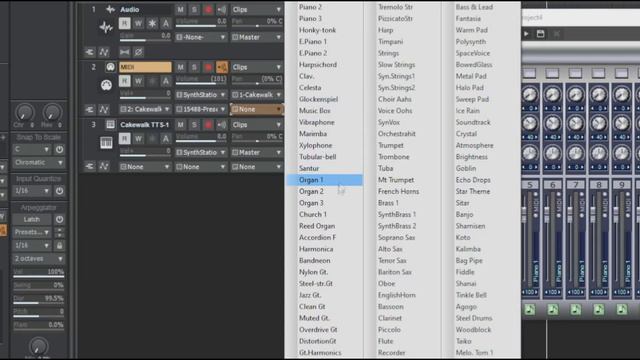Screen dimensions: 640x360
Task: Click Archive button on Audio track
Action: click(x=165, y=23)
